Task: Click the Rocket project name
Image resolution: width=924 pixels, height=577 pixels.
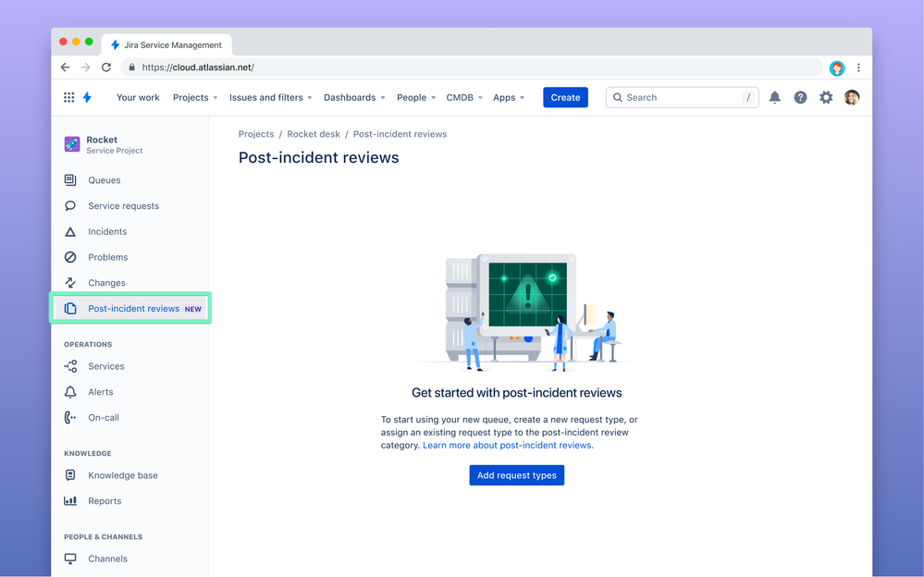Action: pos(102,140)
